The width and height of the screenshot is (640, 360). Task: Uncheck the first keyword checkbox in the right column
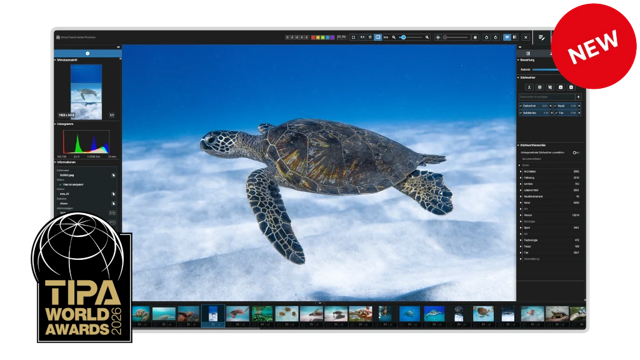(x=555, y=106)
